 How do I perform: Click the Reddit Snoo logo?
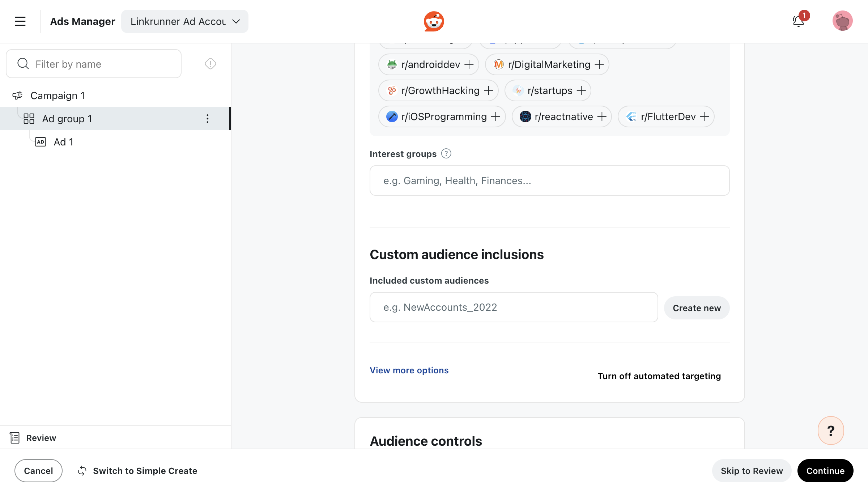(434, 21)
